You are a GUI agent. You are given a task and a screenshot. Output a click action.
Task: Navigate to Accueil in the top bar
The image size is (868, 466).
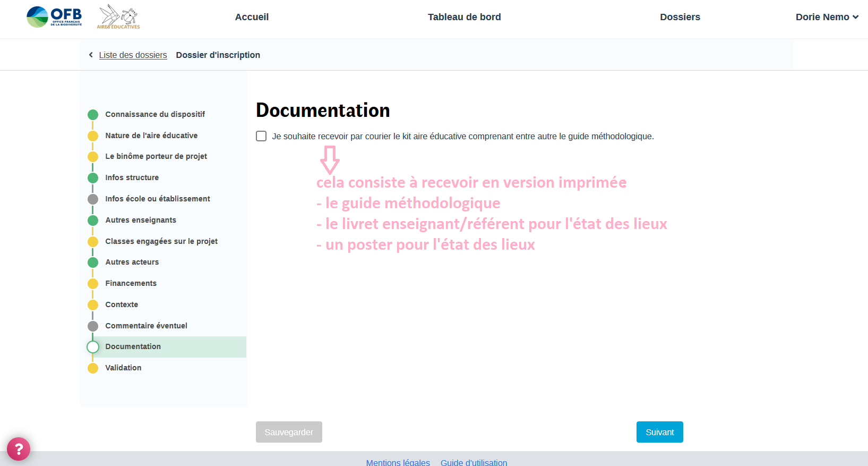tap(252, 17)
